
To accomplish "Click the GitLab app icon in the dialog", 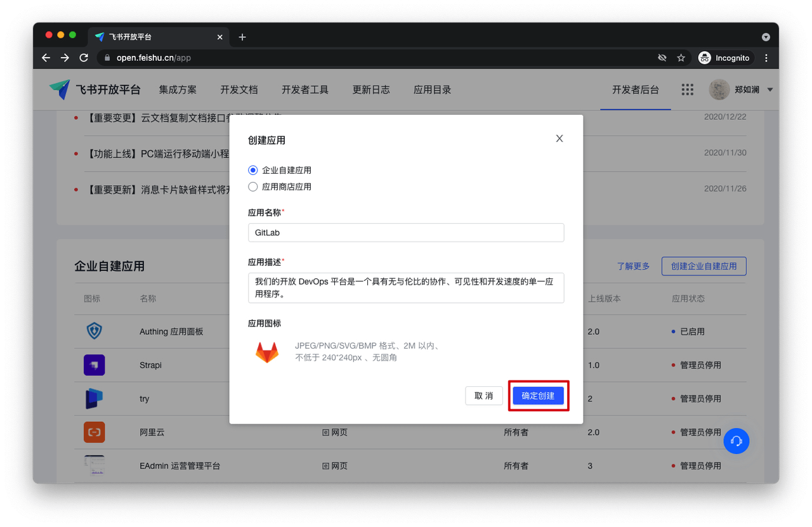I will coord(267,351).
